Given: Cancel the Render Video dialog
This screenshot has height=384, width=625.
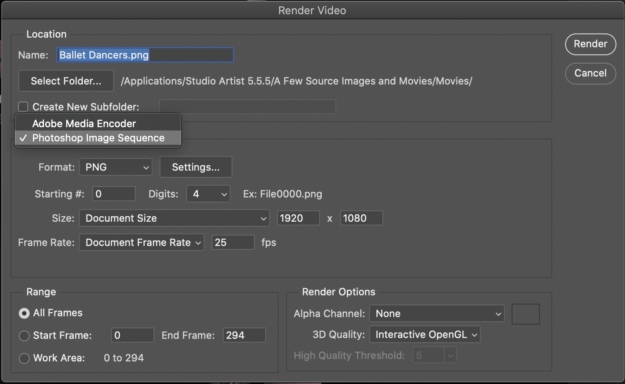Looking at the screenshot, I should tap(590, 73).
